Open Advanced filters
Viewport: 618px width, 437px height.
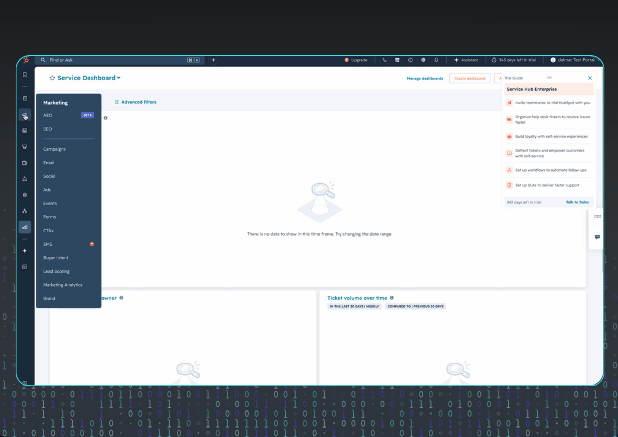pos(135,102)
